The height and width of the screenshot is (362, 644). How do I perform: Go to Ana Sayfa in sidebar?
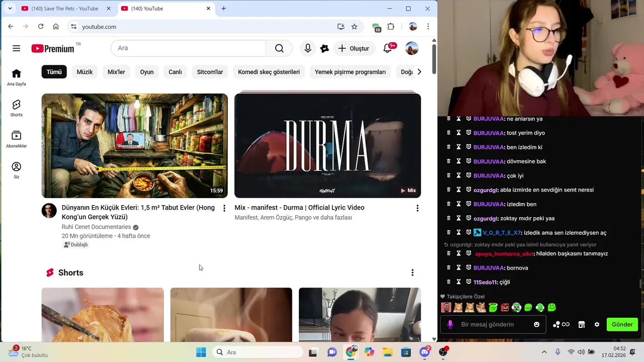(x=16, y=77)
